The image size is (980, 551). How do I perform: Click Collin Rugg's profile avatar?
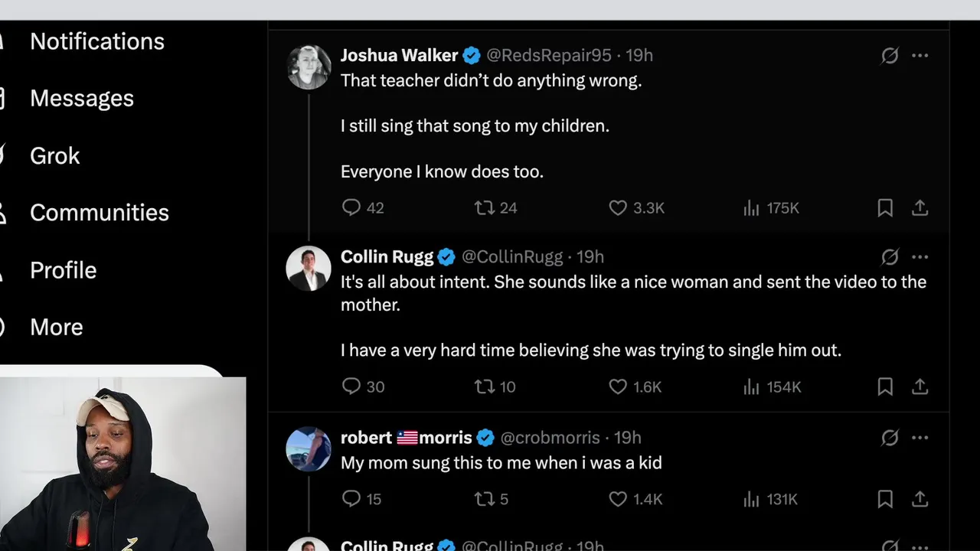point(308,269)
